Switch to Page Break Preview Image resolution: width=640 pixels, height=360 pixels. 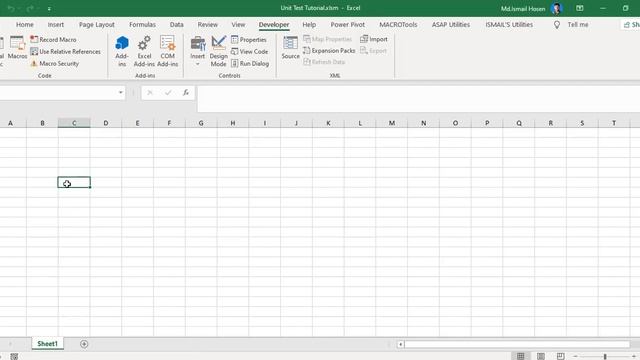560,356
